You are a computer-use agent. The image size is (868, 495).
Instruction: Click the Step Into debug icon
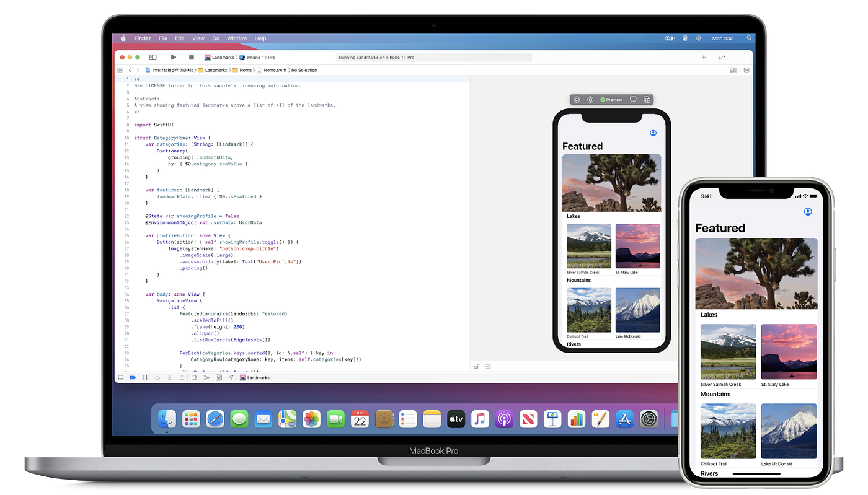click(x=169, y=377)
